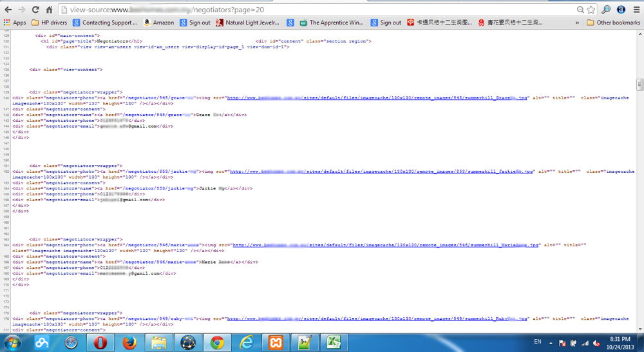The height and width of the screenshot is (352, 644).
Task: Open the Amazon bookmark
Action: click(158, 23)
